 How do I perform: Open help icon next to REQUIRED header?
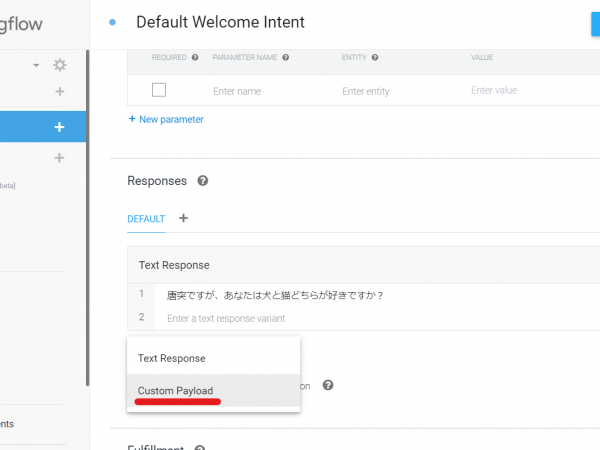coord(195,58)
